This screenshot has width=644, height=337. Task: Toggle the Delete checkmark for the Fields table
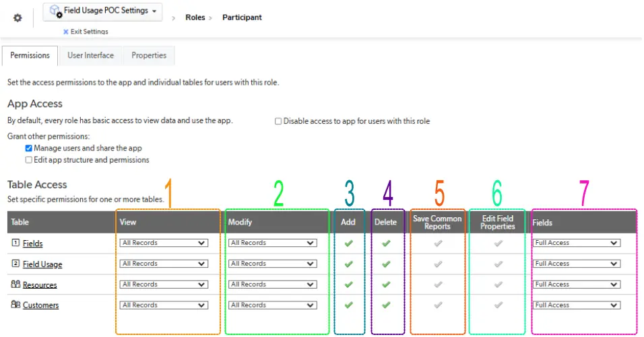pos(386,244)
